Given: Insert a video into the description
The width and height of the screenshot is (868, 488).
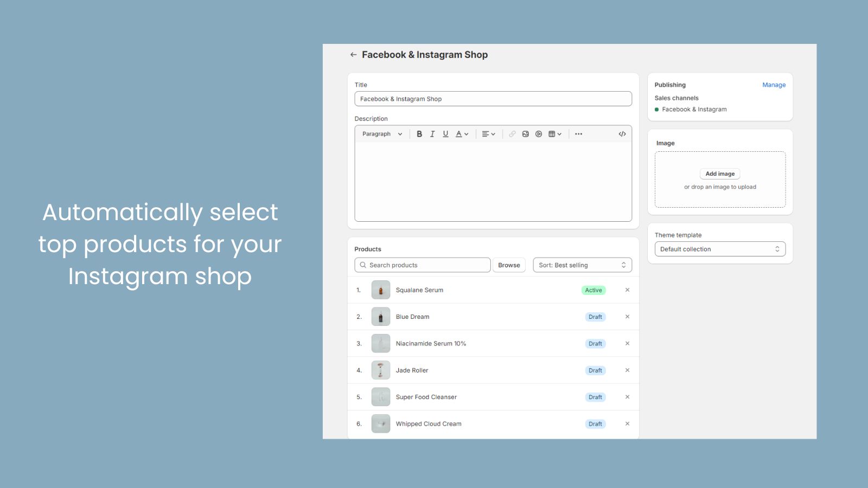Looking at the screenshot, I should coord(539,134).
